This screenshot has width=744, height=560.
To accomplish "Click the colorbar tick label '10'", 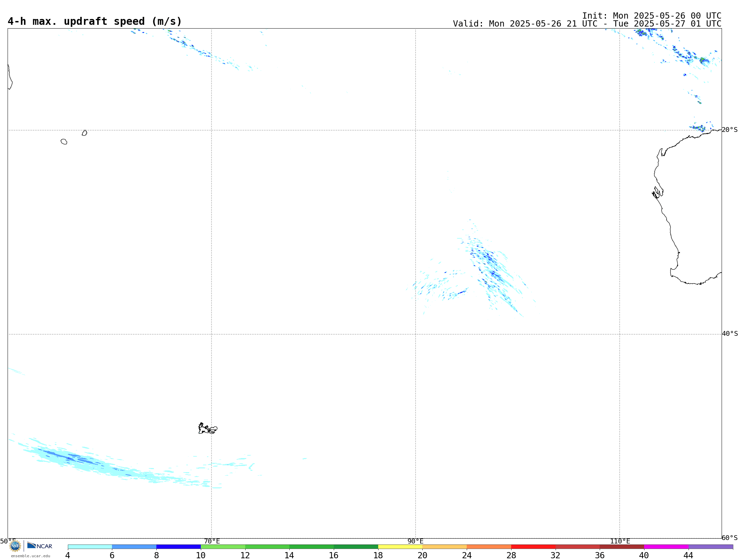I will (201, 555).
